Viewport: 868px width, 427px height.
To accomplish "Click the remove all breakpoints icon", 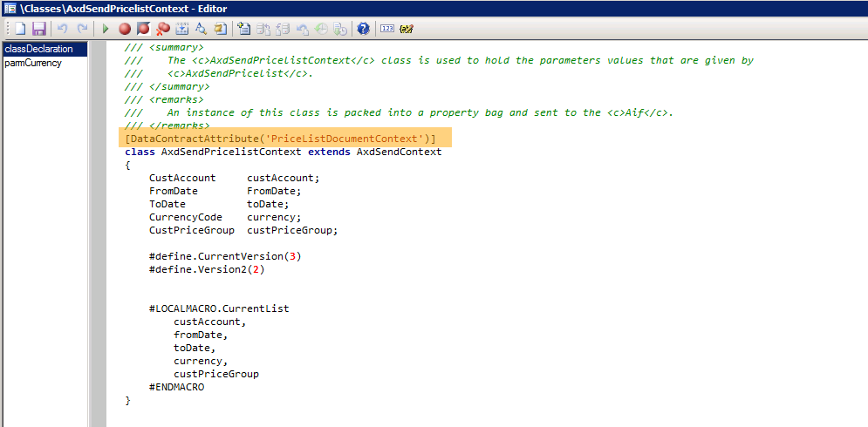I will 162,29.
